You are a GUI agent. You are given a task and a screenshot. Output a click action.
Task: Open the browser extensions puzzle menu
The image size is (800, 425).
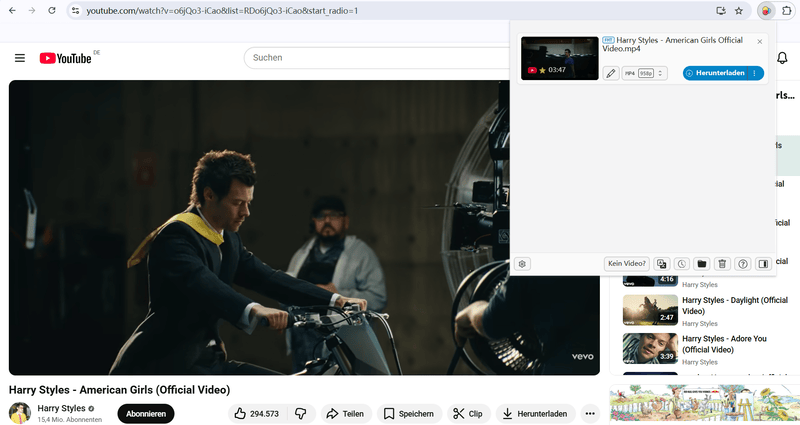[x=786, y=10]
